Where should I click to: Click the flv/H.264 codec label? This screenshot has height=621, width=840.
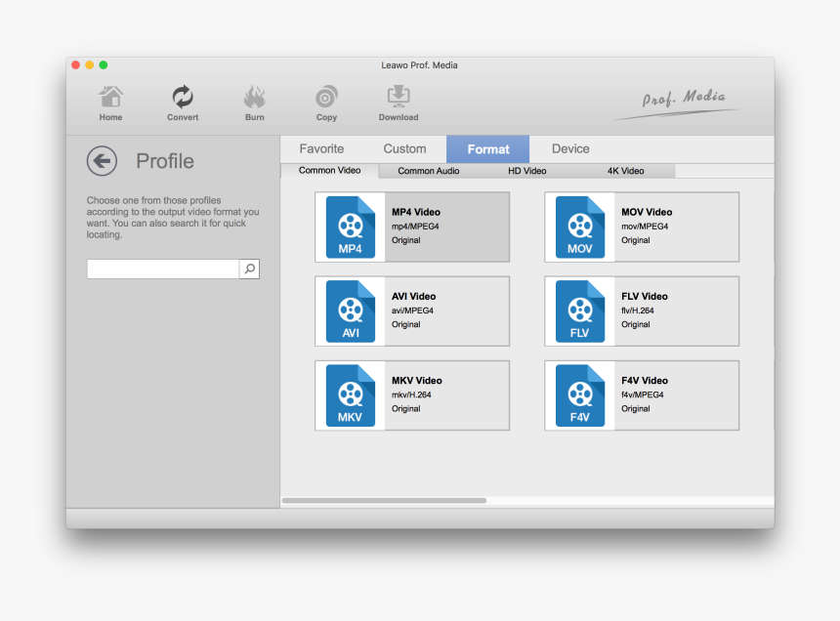click(x=638, y=310)
